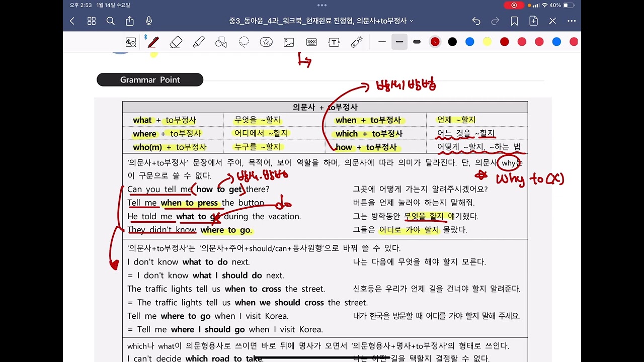Viewport: 644px width, 362px height.
Task: Open the more options ellipsis menu
Action: pyautogui.click(x=572, y=21)
